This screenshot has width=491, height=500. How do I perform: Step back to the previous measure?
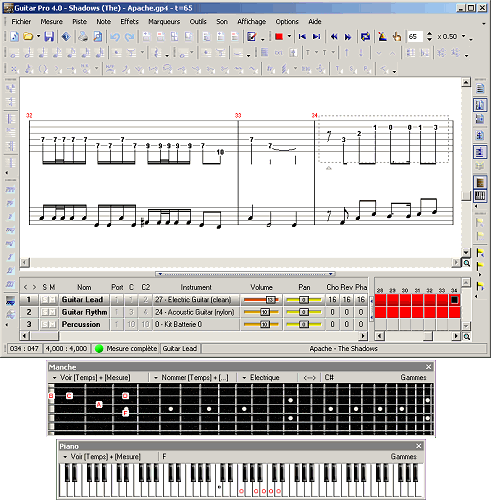[334, 37]
